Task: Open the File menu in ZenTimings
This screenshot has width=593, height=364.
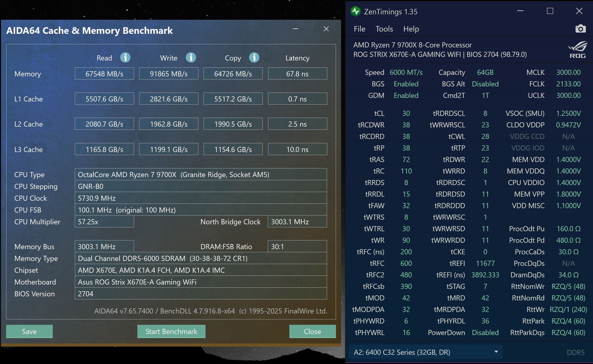Action: (x=359, y=29)
